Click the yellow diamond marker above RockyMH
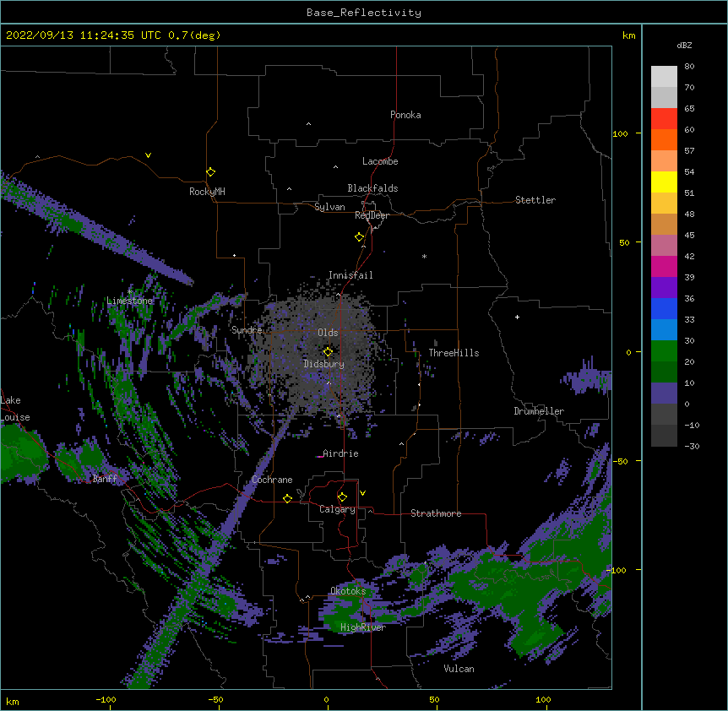The width and height of the screenshot is (728, 711). [210, 172]
